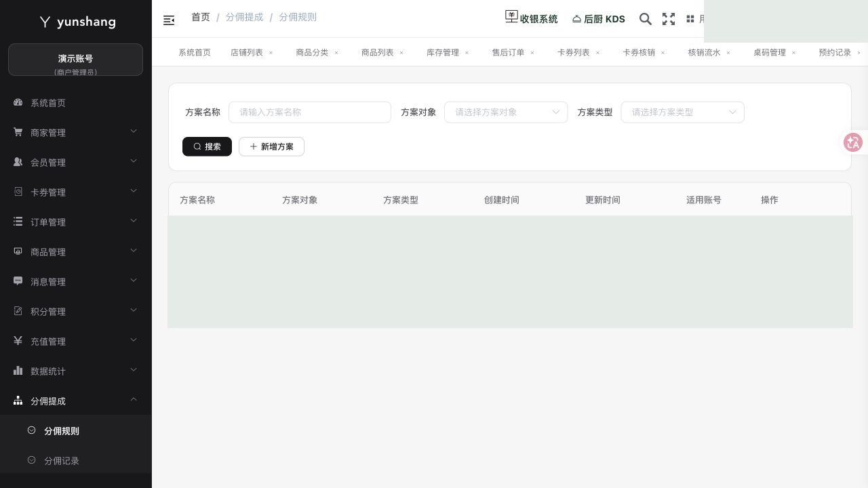Click the 方案名称 column header
The width and height of the screenshot is (868, 488).
point(197,200)
